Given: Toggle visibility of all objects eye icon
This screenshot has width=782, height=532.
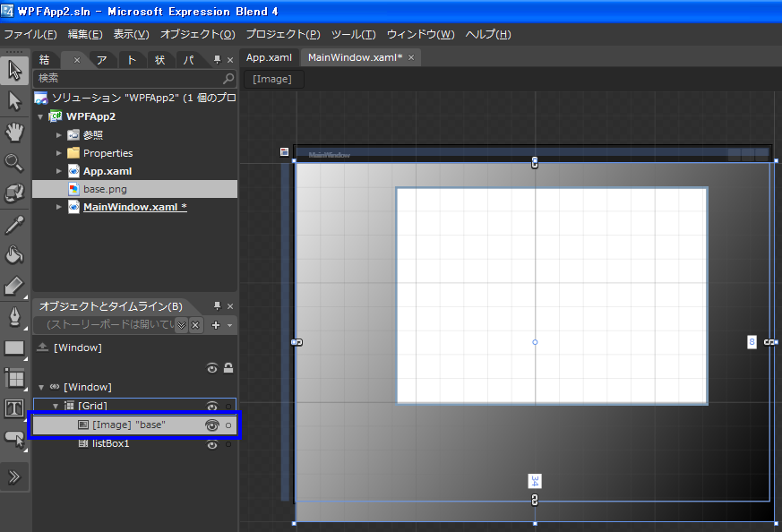Looking at the screenshot, I should pyautogui.click(x=212, y=368).
